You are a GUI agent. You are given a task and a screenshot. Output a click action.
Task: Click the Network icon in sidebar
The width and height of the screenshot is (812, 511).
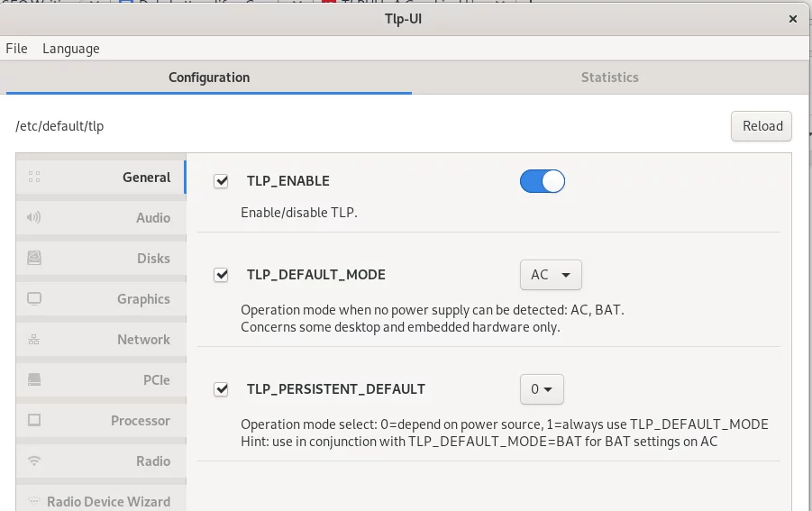coord(34,339)
